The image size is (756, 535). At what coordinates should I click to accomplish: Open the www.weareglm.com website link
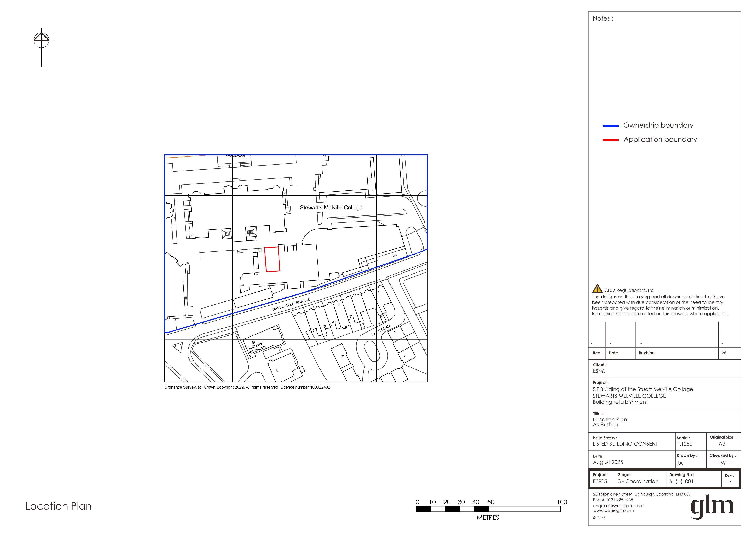pyautogui.click(x=614, y=511)
